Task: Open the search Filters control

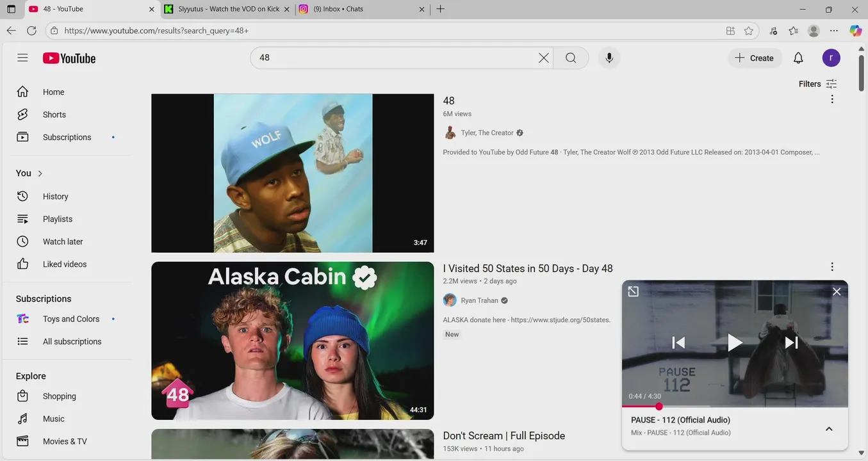Action: pyautogui.click(x=817, y=84)
